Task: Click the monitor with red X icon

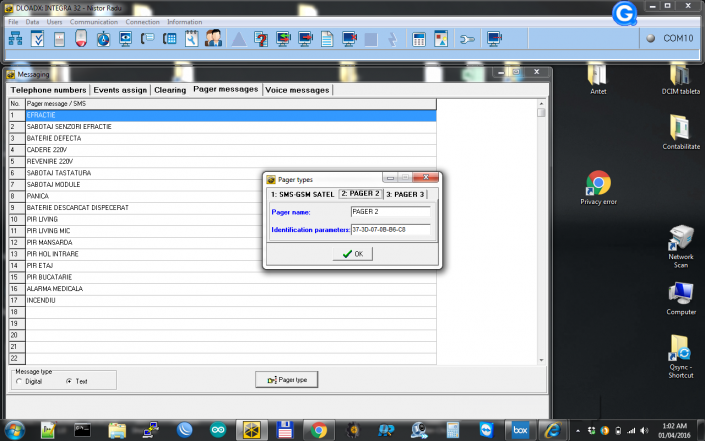Action: coord(349,39)
